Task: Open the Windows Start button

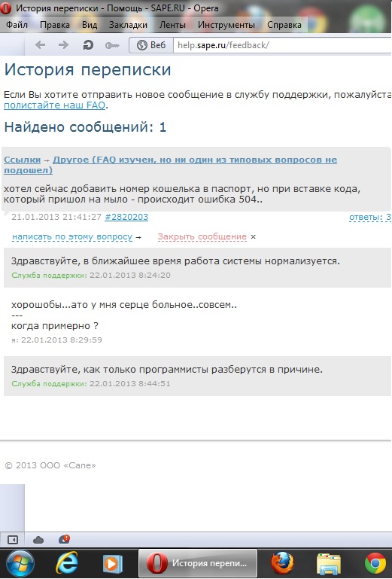Action: coord(20,563)
